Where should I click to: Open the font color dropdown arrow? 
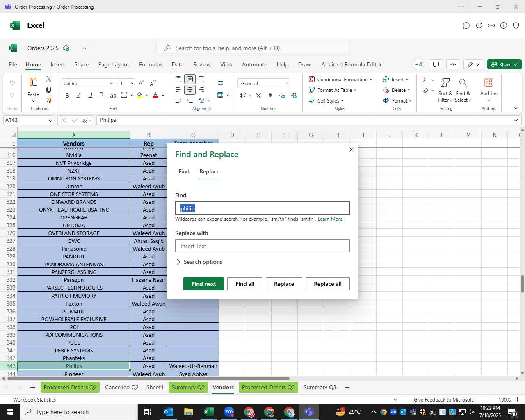click(163, 95)
